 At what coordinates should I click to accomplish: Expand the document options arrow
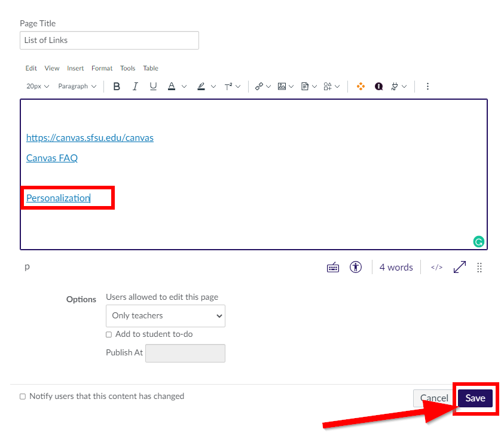pyautogui.click(x=314, y=87)
